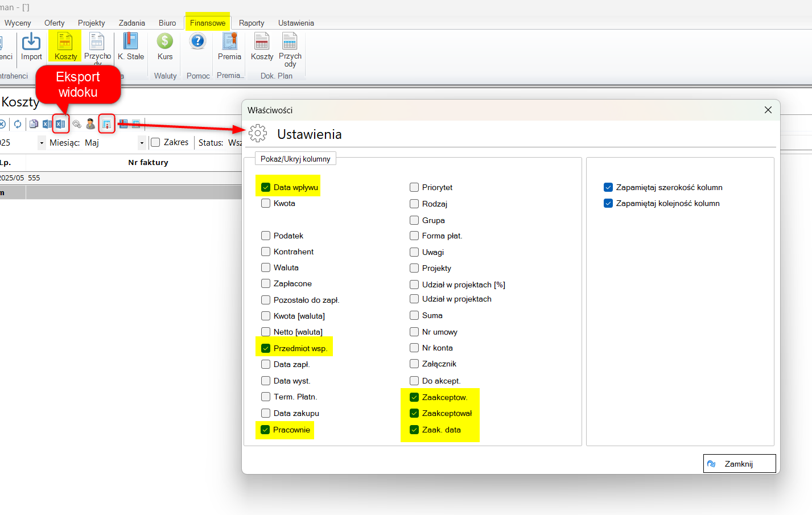812x515 pixels.
Task: Check the Do akcept. checkbox
Action: point(414,381)
